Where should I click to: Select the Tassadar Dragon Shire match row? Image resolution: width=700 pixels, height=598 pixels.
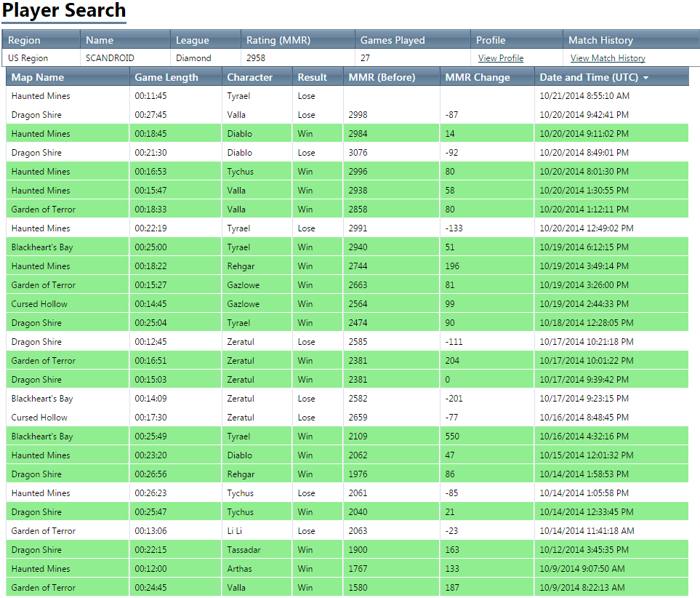[347, 550]
